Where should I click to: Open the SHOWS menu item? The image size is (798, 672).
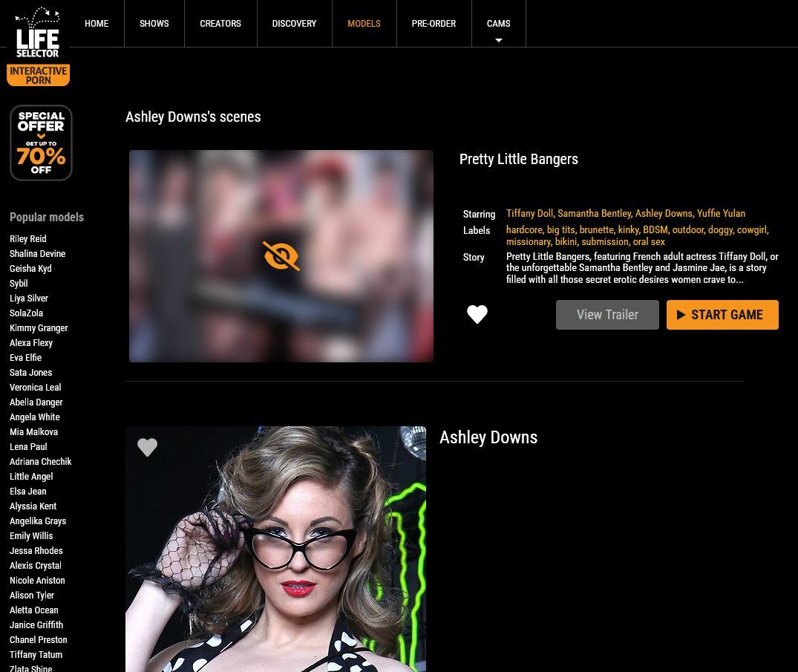click(154, 24)
